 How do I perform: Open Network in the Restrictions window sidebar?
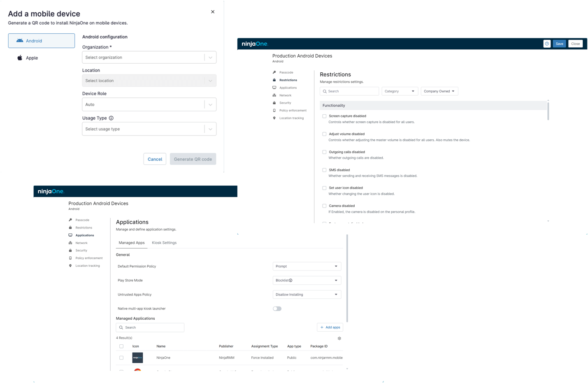[285, 95]
